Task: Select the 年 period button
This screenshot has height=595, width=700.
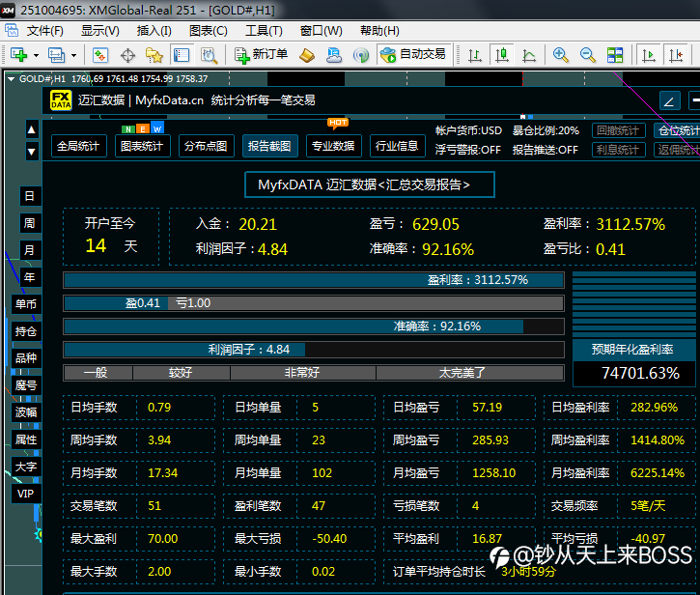Action: coord(30,277)
